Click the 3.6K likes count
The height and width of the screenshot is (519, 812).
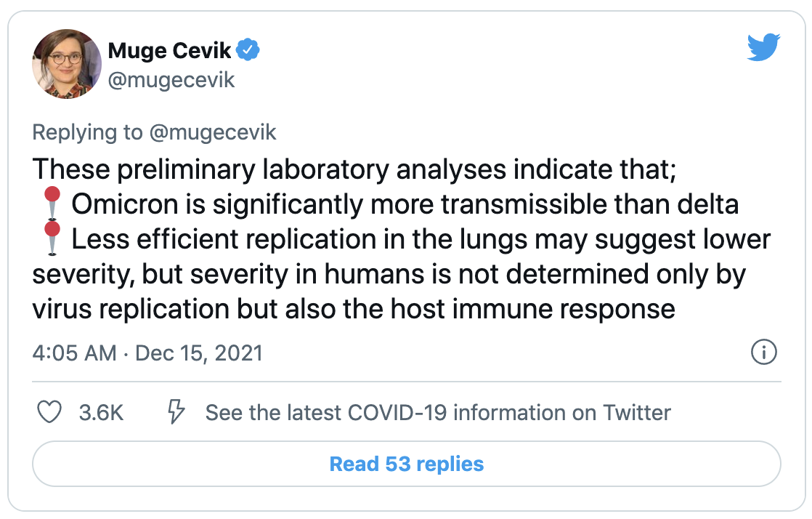point(101,413)
